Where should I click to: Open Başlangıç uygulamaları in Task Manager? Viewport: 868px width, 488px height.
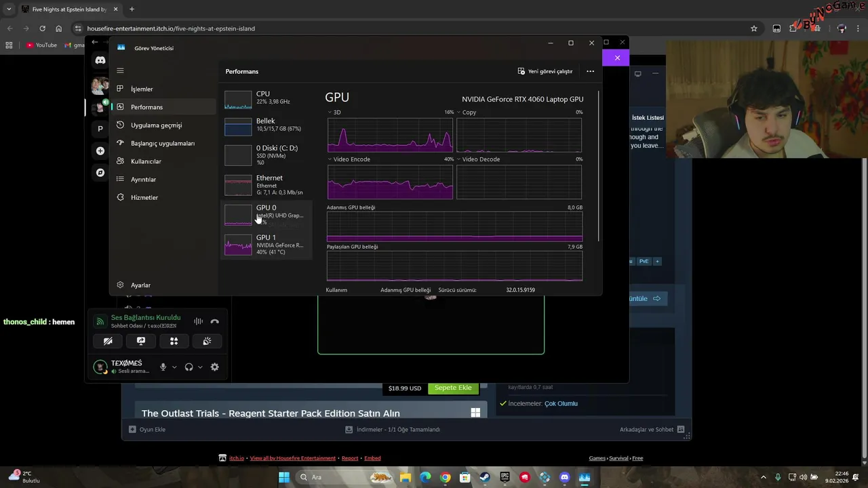pos(163,143)
